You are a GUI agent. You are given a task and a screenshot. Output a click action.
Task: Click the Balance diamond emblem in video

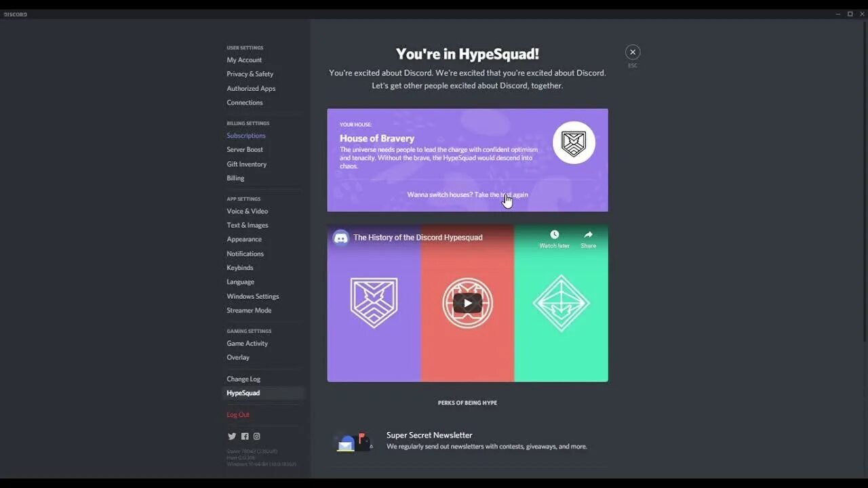click(561, 303)
